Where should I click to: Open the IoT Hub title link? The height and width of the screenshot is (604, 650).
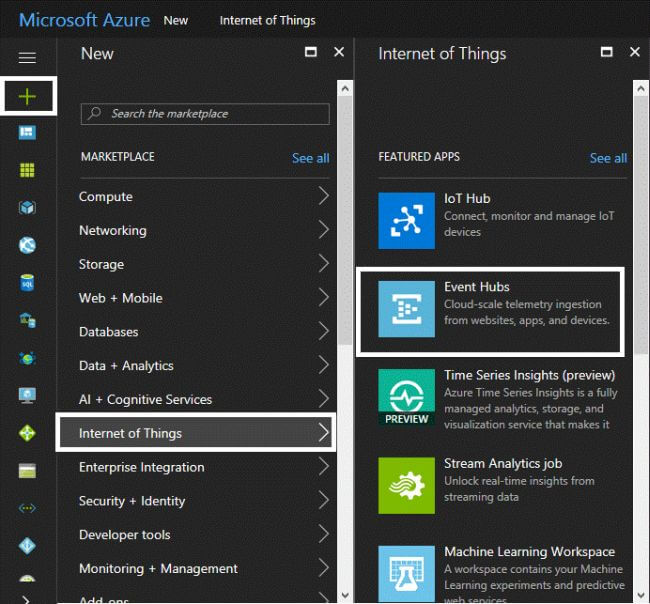click(467, 199)
